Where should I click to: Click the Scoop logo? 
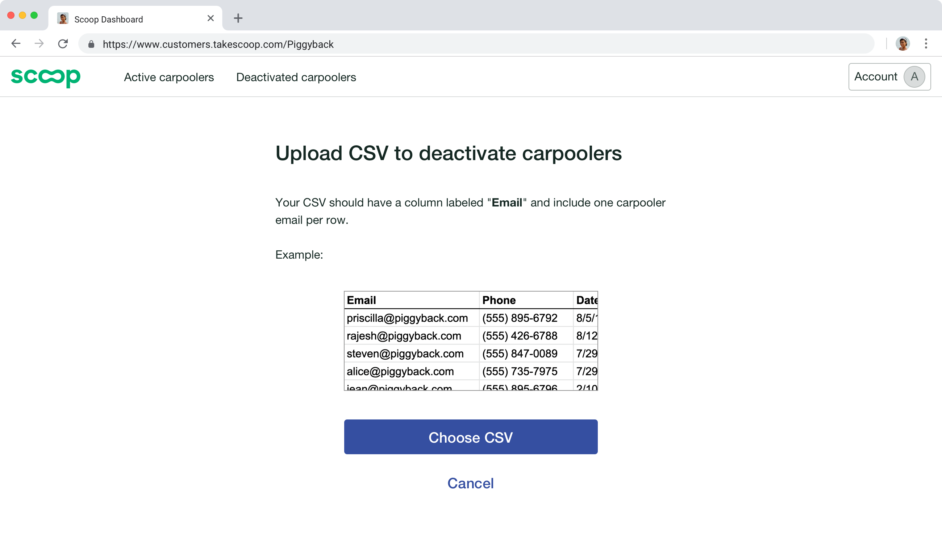tap(46, 77)
